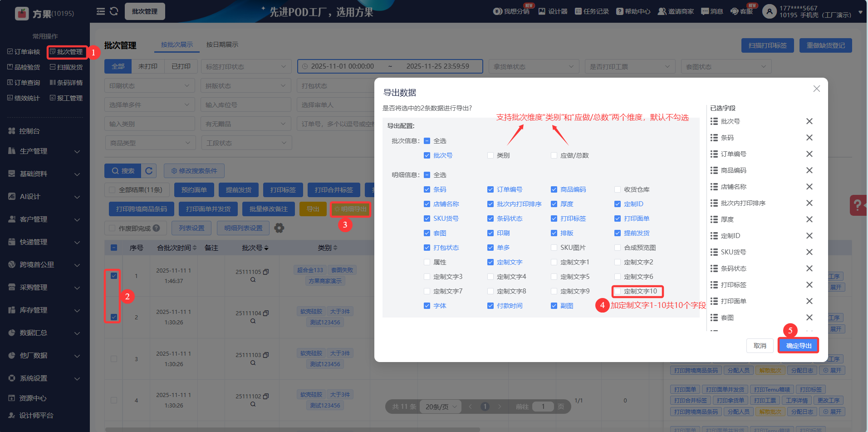Open the 印刷状态 dropdown
868x432 pixels.
(150, 86)
